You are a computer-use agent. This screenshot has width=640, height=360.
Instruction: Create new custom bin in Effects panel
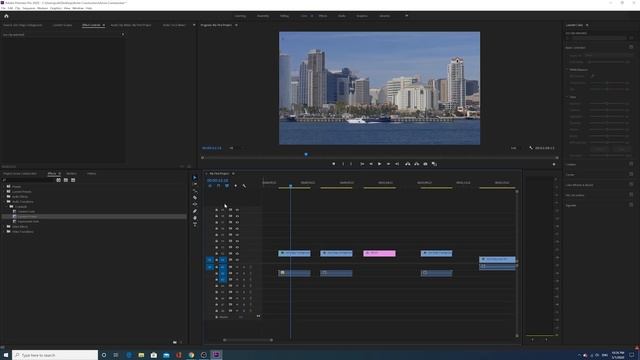click(175, 342)
